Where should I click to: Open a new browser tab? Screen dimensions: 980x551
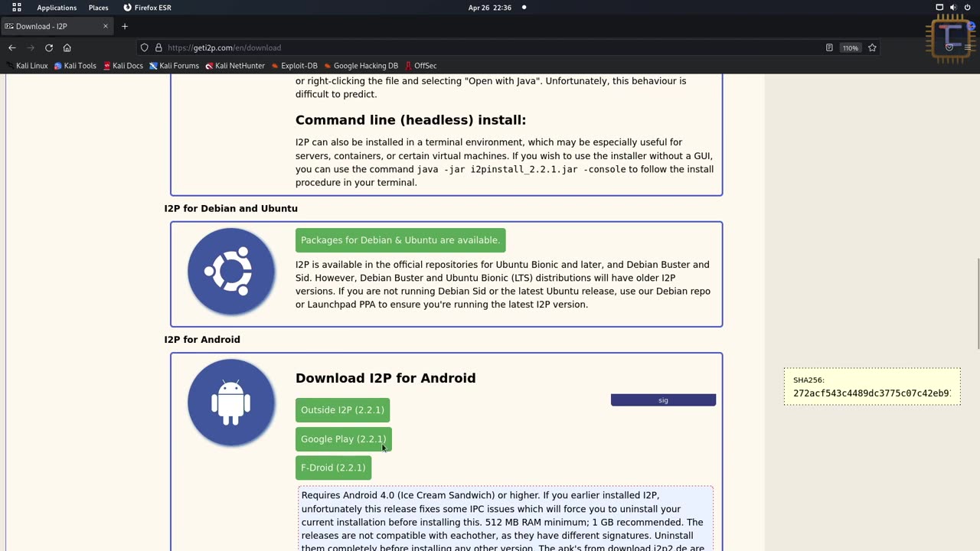click(x=125, y=26)
